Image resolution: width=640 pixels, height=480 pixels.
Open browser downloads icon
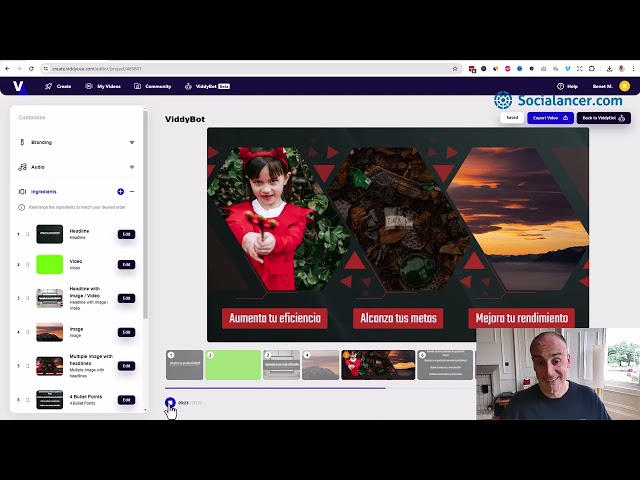coord(609,69)
